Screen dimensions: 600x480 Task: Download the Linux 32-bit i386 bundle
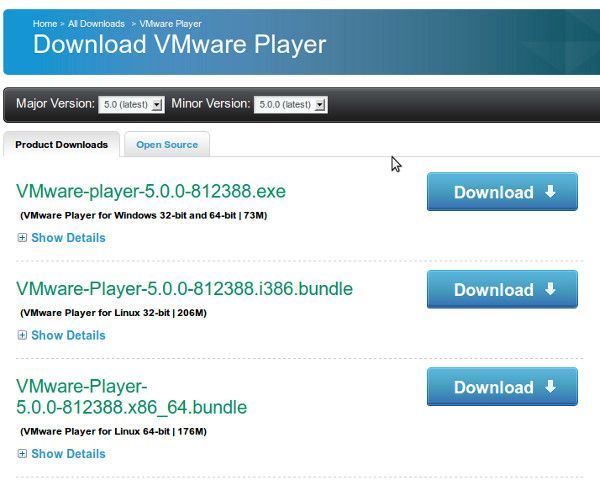(502, 289)
